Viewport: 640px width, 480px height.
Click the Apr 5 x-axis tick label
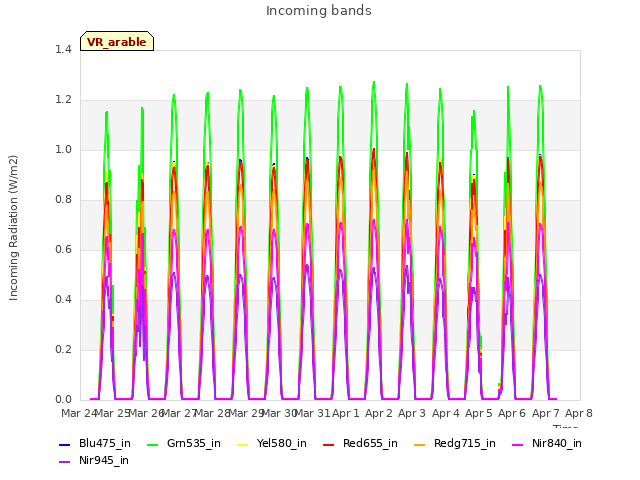(x=479, y=413)
